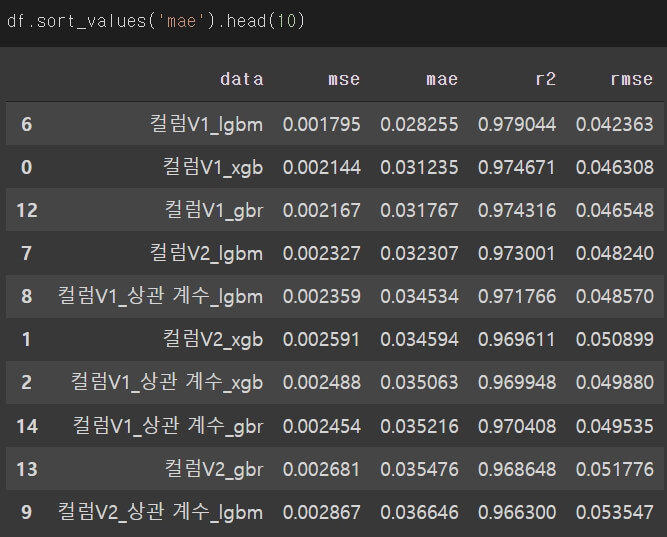Click the 'data' column header
This screenshot has width=667, height=537.
pyautogui.click(x=242, y=79)
